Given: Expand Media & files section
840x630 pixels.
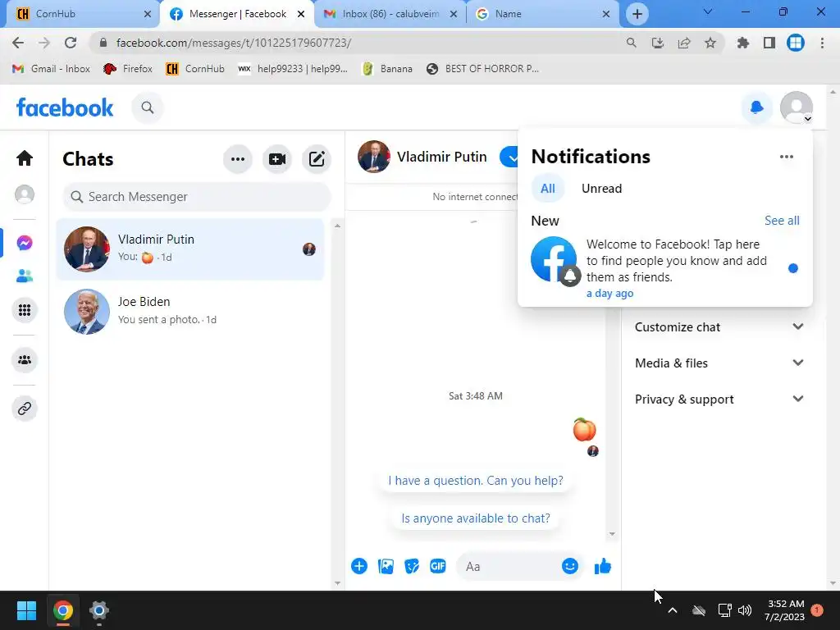Looking at the screenshot, I should 719,363.
